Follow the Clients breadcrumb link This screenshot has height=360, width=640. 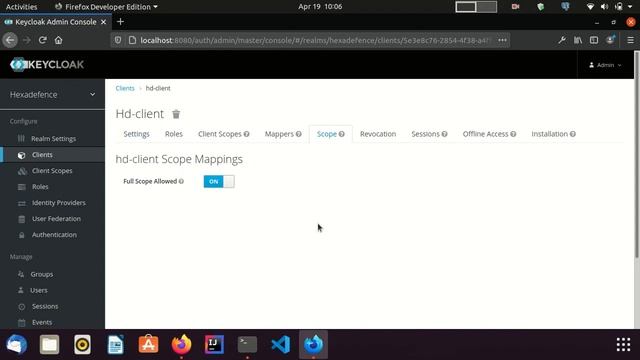click(125, 88)
